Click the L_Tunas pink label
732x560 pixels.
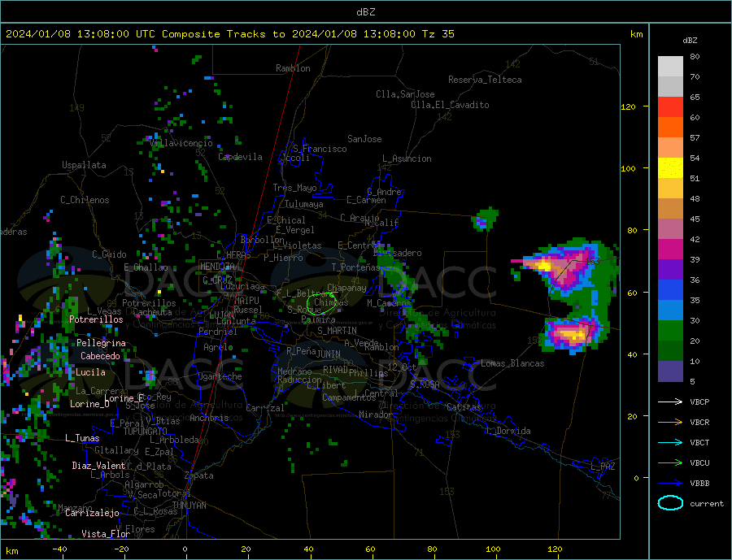click(83, 438)
